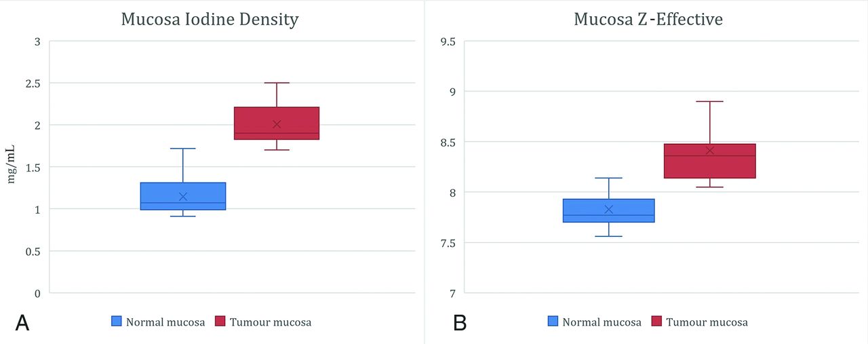Click the "Mucosa Iodine Density" chart title
The width and height of the screenshot is (868, 344).
click(210, 19)
